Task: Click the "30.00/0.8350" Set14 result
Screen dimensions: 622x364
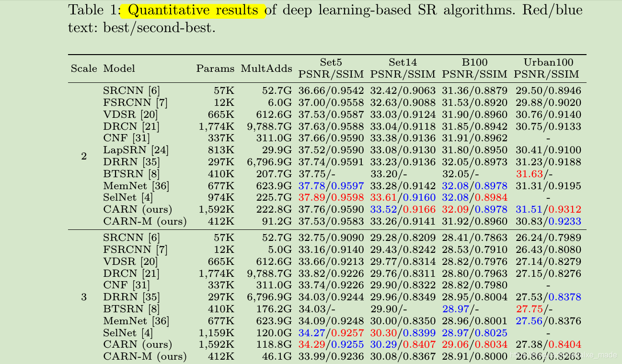Action: click(x=403, y=321)
